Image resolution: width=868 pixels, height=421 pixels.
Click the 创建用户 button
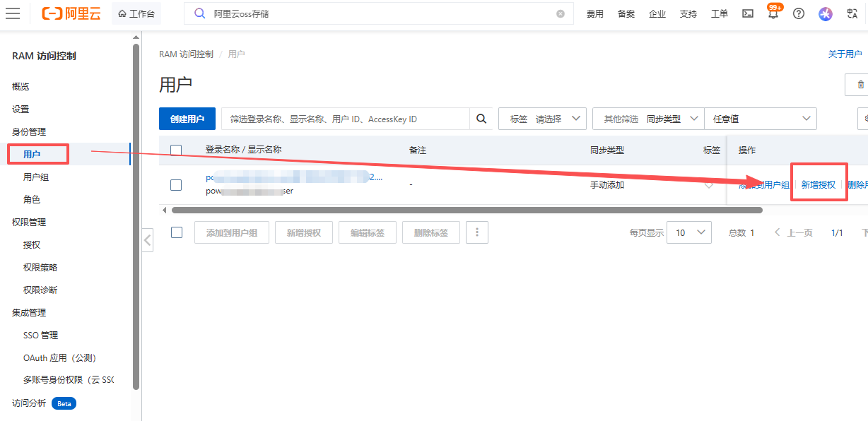(187, 119)
